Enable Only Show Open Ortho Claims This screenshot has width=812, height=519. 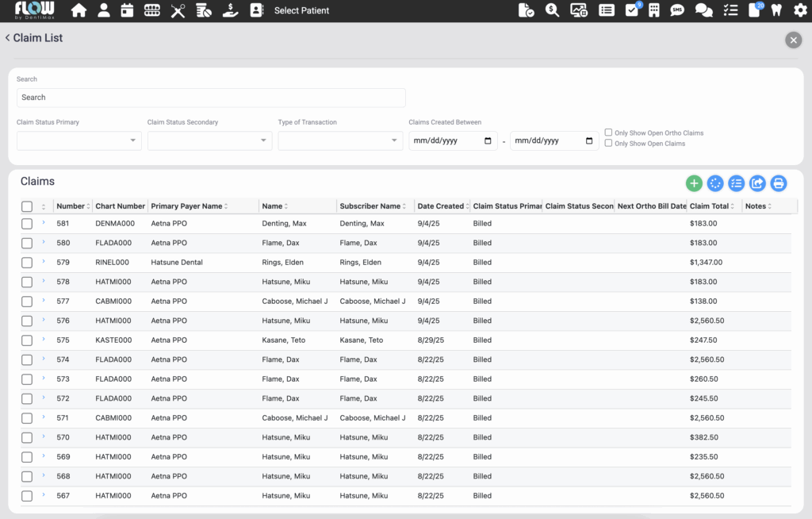608,133
